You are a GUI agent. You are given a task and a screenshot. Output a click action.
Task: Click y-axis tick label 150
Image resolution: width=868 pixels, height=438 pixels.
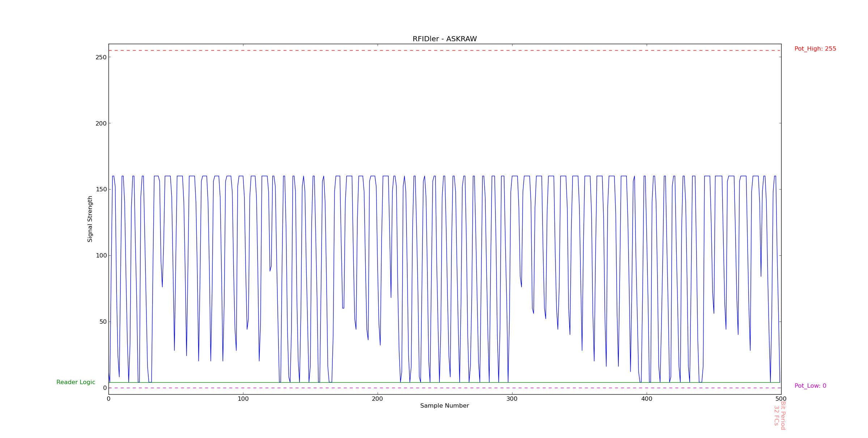click(101, 190)
